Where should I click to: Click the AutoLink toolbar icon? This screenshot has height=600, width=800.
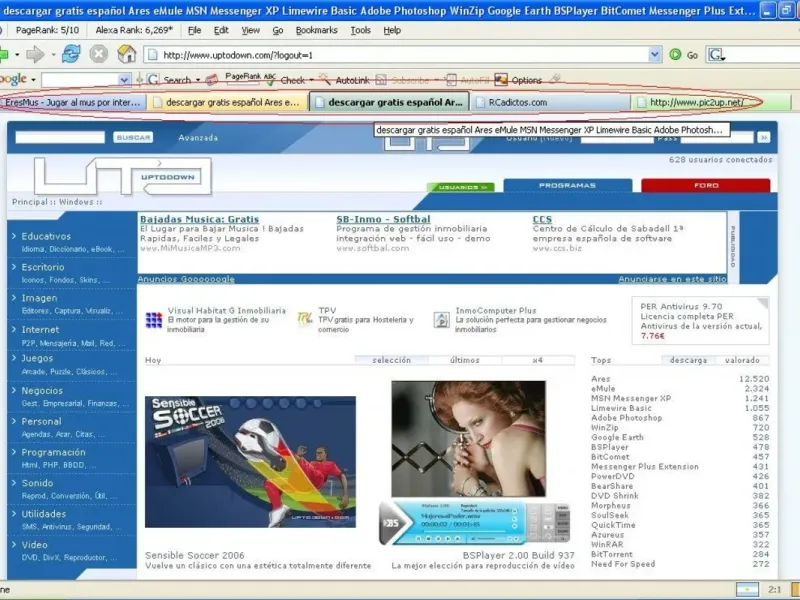tap(324, 80)
